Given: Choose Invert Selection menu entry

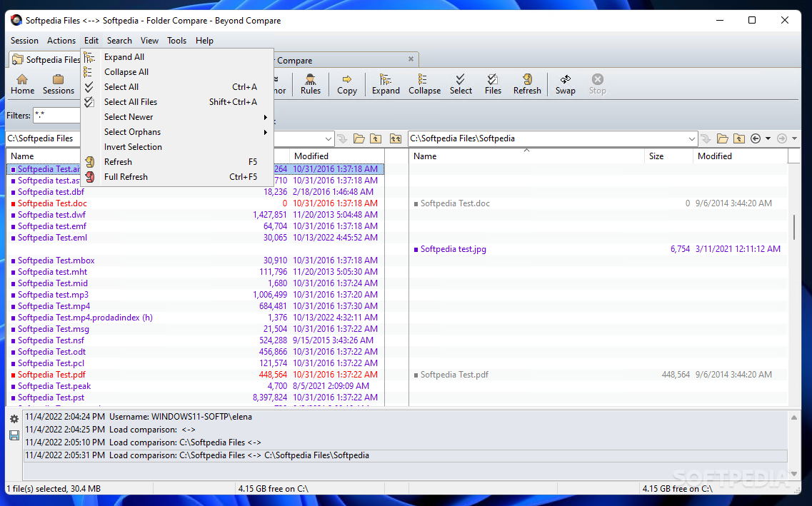Looking at the screenshot, I should 178,147.
